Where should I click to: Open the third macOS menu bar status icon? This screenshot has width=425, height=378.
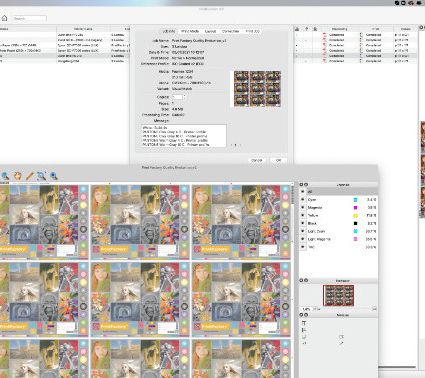click(411, 3)
